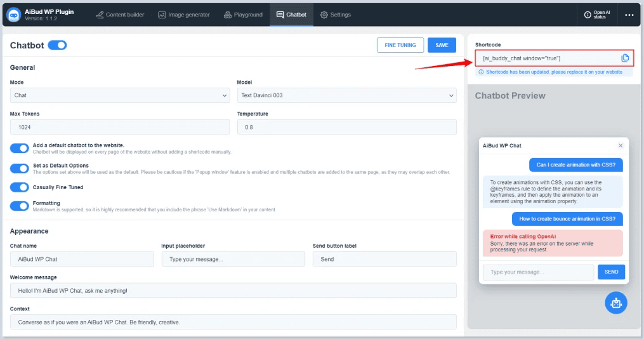Click the 'Can I create animation with CSS?' bubble
This screenshot has width=644, height=339.
pos(576,165)
